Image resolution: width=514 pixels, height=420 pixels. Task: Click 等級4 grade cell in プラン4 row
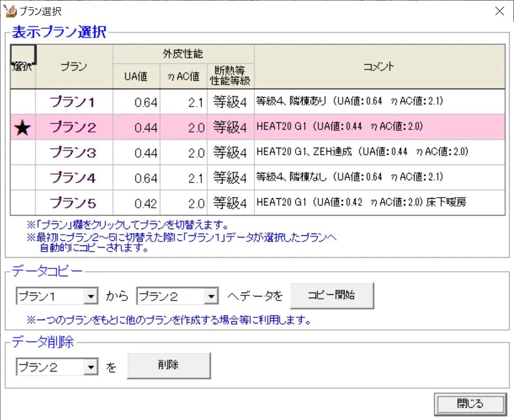tap(231, 177)
